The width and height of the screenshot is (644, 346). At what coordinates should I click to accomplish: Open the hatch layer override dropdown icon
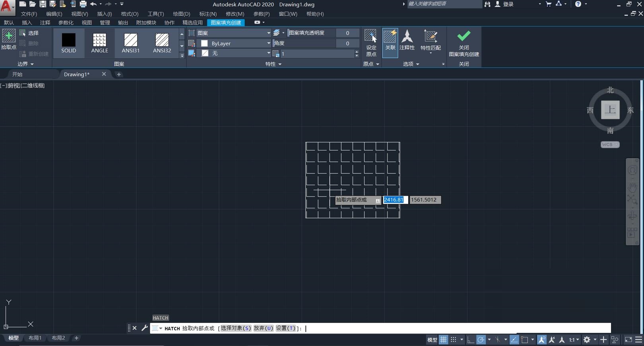click(279, 33)
